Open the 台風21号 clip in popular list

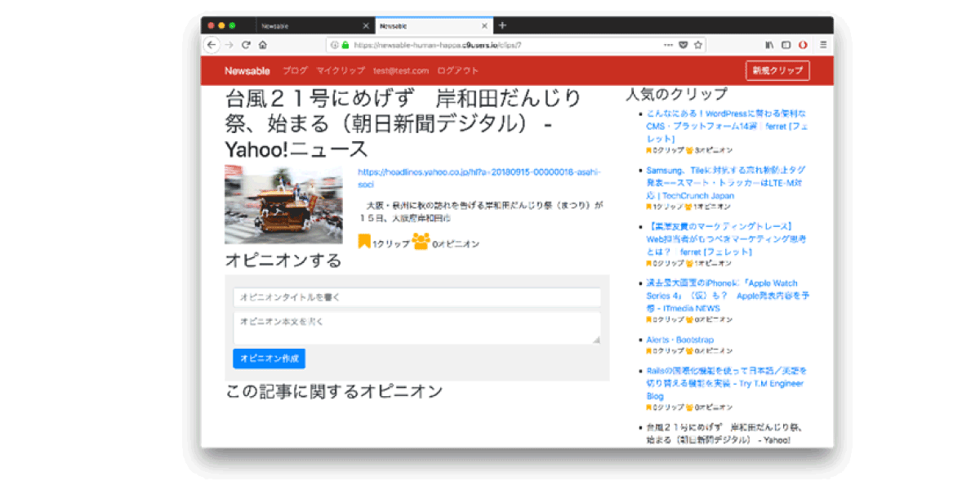[x=724, y=434]
